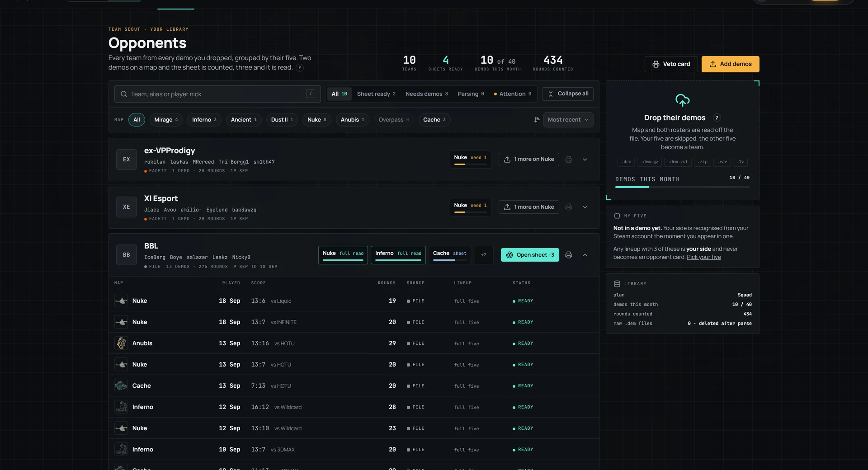Select the All maps filter chip
The width and height of the screenshot is (868, 470).
pyautogui.click(x=137, y=120)
